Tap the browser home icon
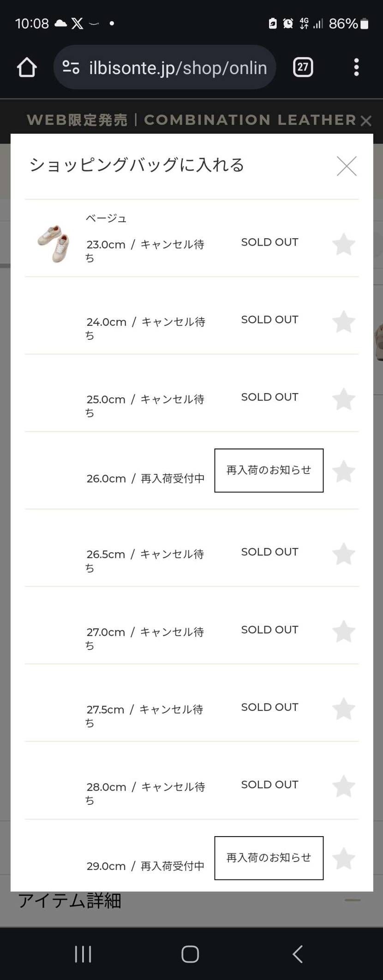 pos(27,67)
